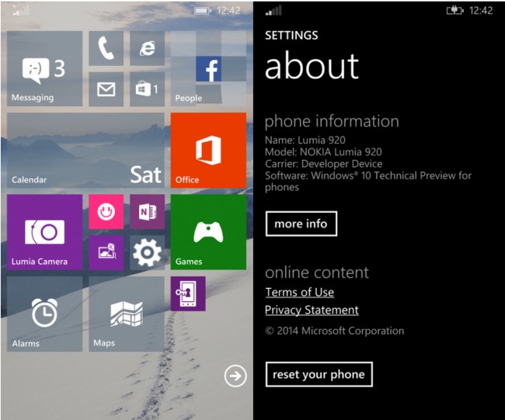Tap the signal bars on settings screen
The width and height of the screenshot is (505, 420).
(x=273, y=11)
